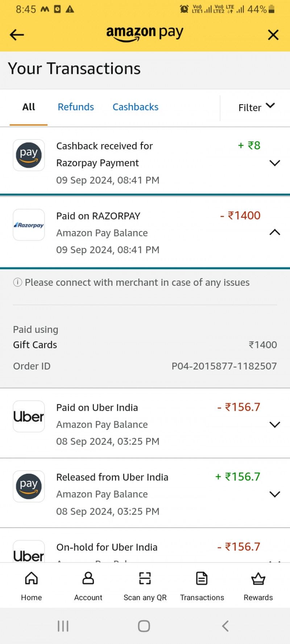The height and width of the screenshot is (644, 290).
Task: Open the Account tab icon
Action: [88, 579]
